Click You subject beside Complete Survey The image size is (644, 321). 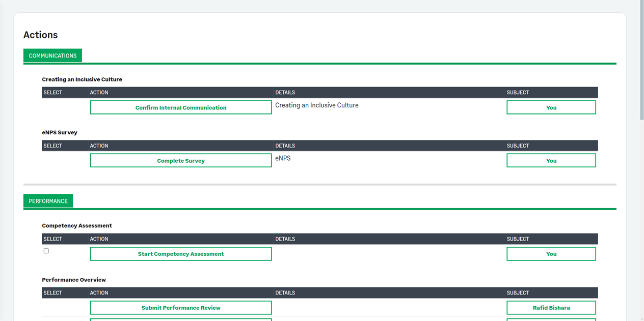coord(551,161)
